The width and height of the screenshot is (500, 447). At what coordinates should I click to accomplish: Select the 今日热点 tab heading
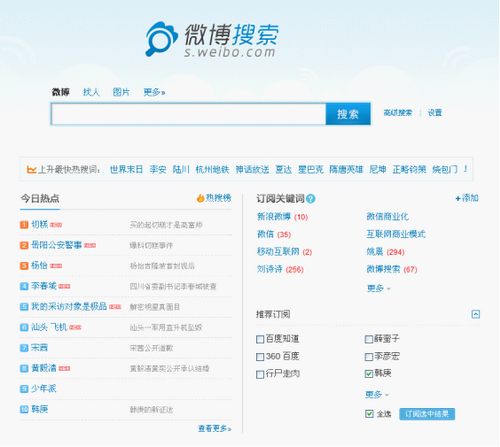[40, 199]
